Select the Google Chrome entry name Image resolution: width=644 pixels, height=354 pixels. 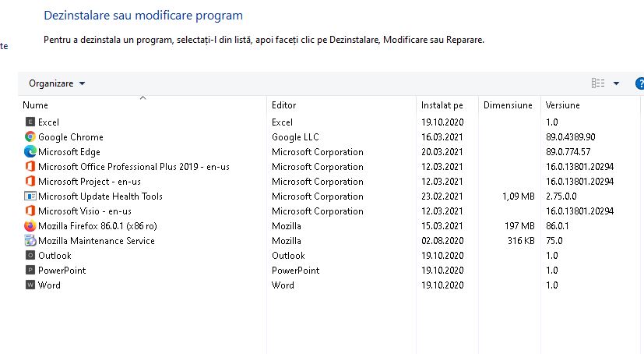click(x=71, y=137)
